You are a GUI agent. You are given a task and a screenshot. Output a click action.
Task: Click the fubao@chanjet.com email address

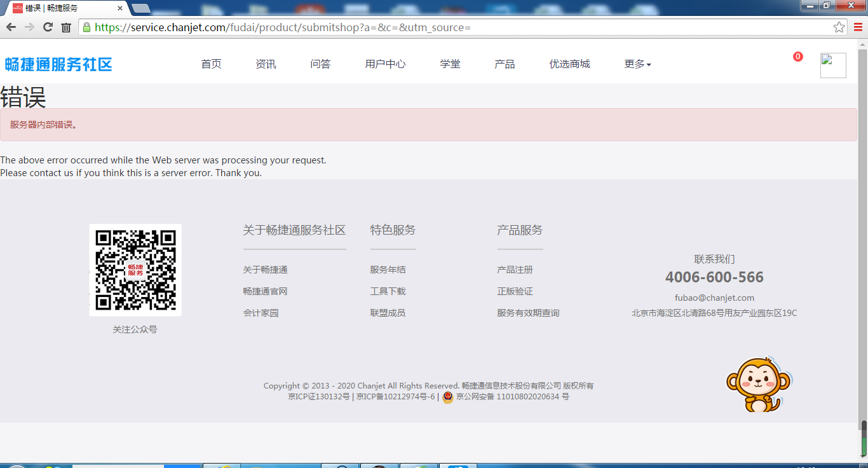715,298
